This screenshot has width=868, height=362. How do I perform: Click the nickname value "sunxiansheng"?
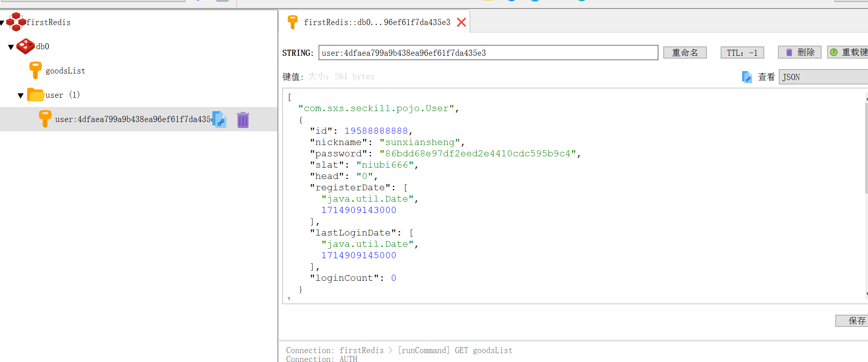tap(419, 142)
